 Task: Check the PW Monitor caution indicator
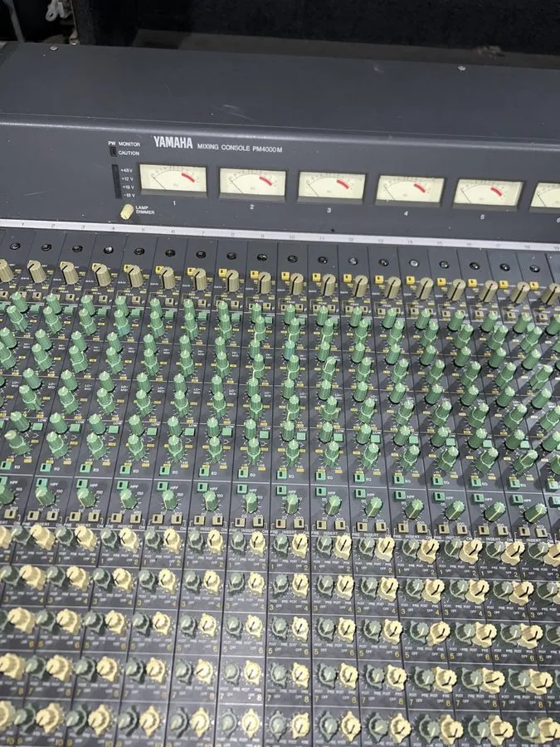click(x=112, y=152)
